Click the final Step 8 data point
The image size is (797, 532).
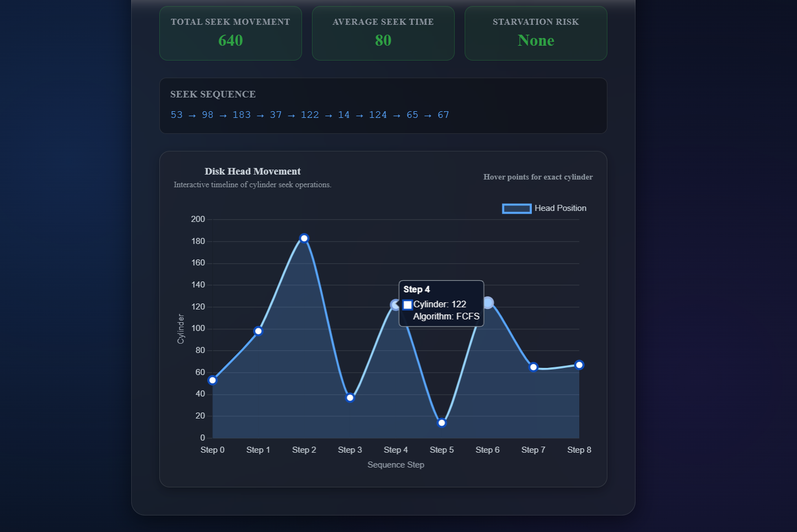click(579, 365)
